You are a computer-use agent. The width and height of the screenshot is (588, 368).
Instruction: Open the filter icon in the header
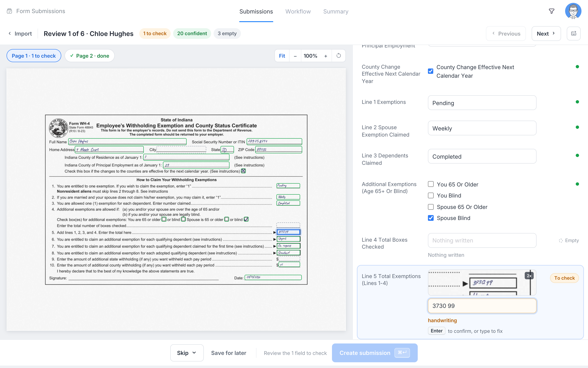coord(551,11)
